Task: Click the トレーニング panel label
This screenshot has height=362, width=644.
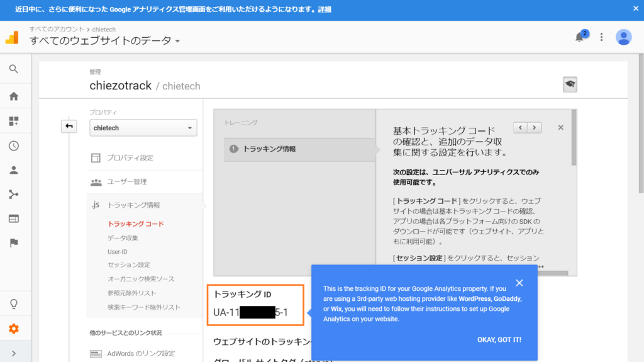Action: pos(241,123)
